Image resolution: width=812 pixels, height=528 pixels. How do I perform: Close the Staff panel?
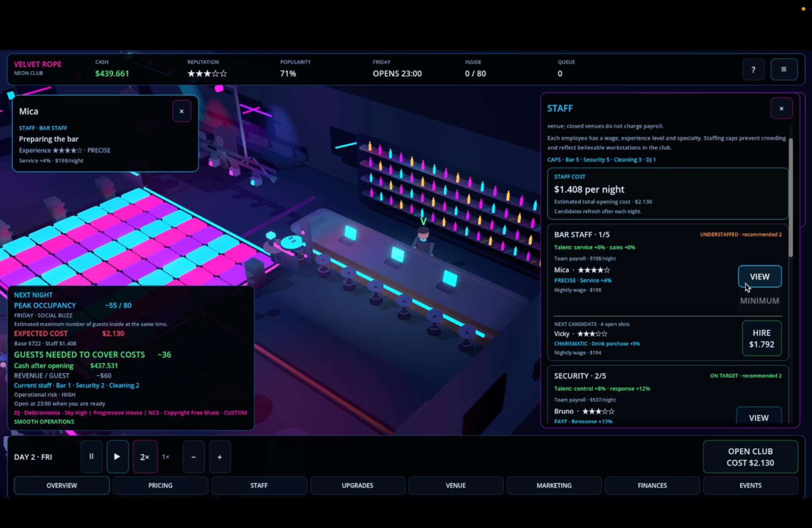(781, 108)
